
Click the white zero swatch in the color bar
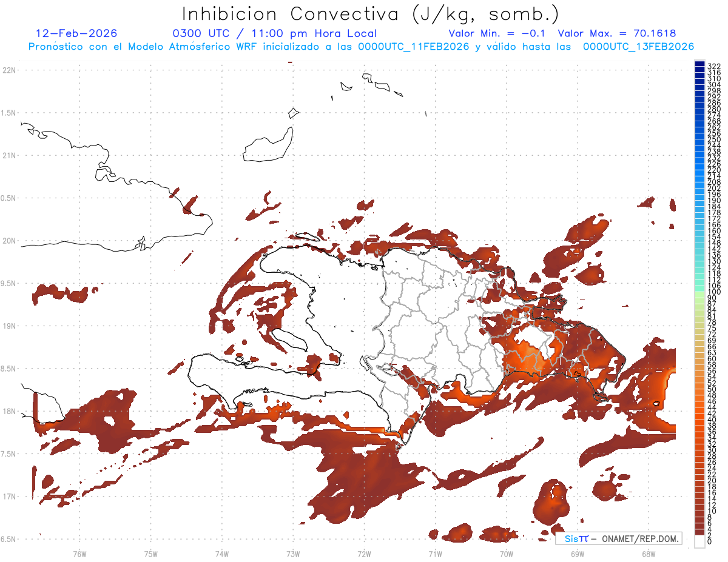click(699, 541)
